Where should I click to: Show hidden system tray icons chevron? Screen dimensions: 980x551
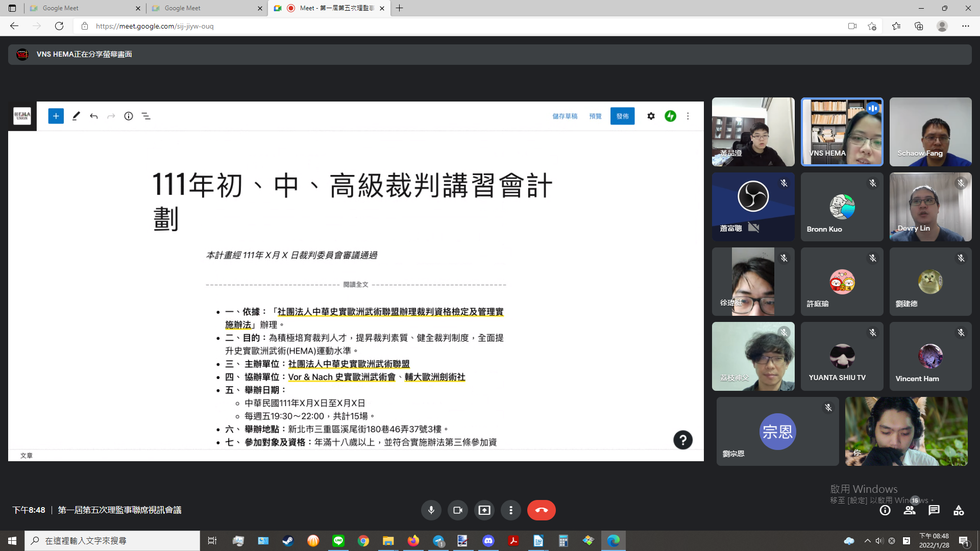867,541
